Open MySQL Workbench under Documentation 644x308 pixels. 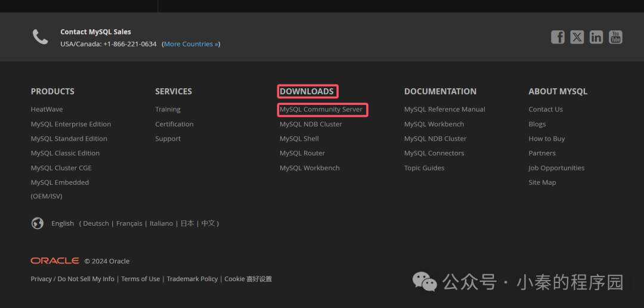click(434, 124)
